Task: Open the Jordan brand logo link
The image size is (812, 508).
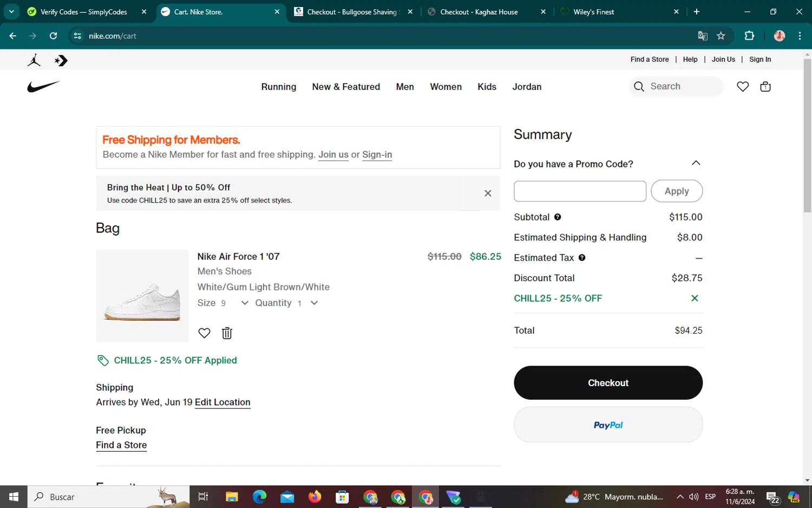Action: coord(34,60)
